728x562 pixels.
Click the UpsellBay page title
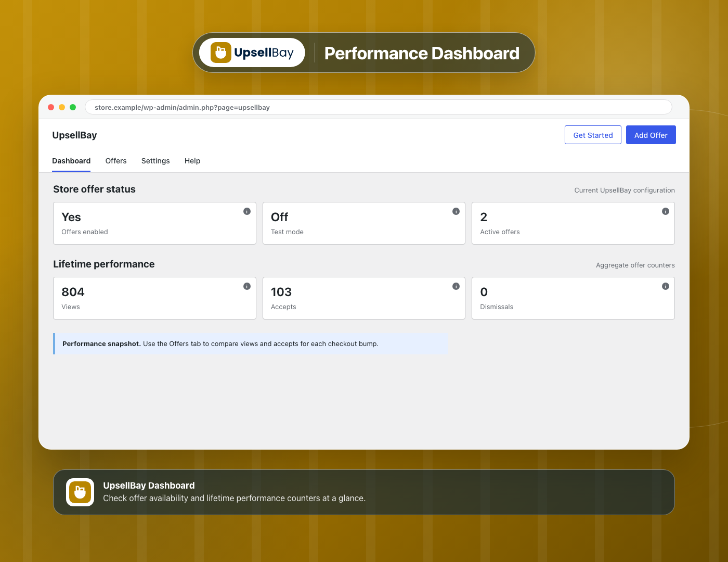pyautogui.click(x=74, y=135)
